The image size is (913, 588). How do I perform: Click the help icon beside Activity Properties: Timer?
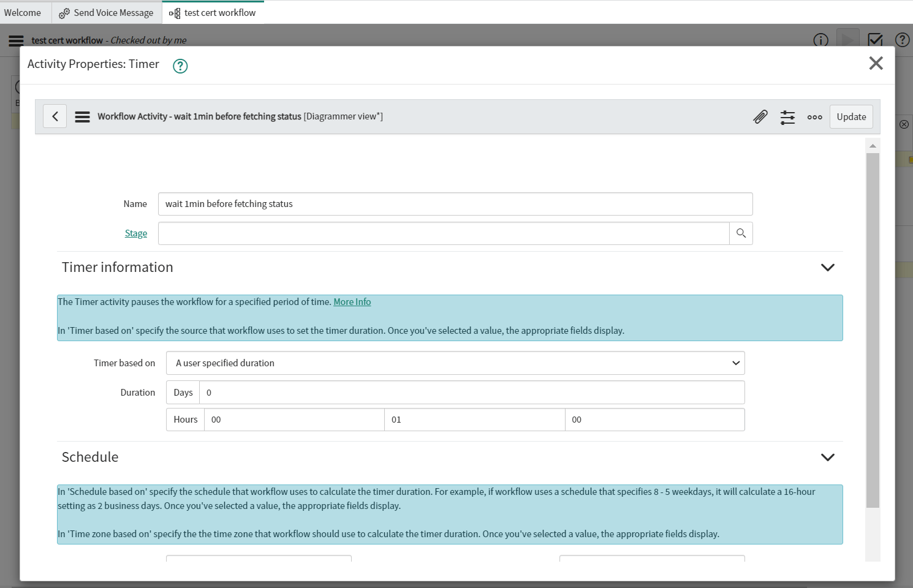pos(180,66)
